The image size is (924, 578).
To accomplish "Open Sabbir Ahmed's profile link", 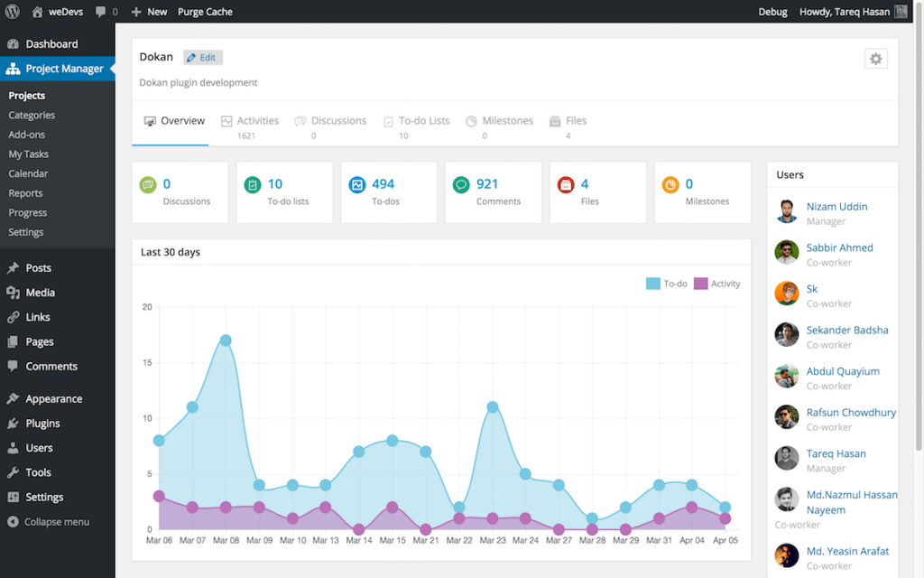I will pos(840,247).
